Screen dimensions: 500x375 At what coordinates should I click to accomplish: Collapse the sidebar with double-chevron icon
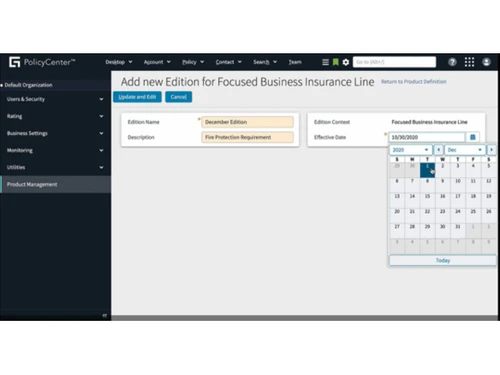point(104,315)
